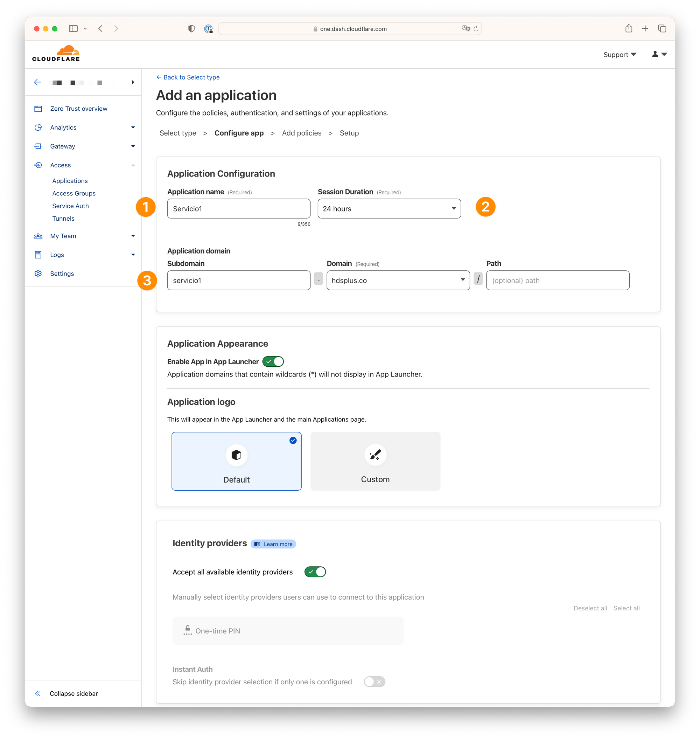Viewport: 700px width, 740px height.
Task: Click the Logs document icon
Action: pyautogui.click(x=38, y=255)
